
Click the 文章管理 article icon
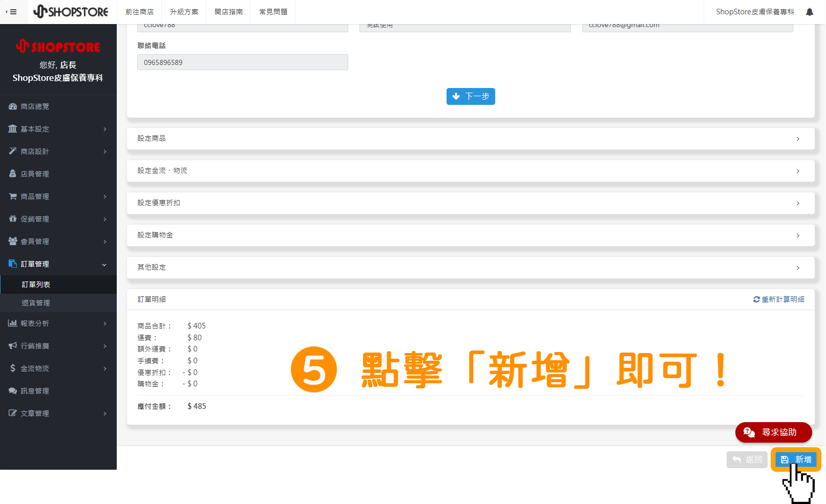13,413
